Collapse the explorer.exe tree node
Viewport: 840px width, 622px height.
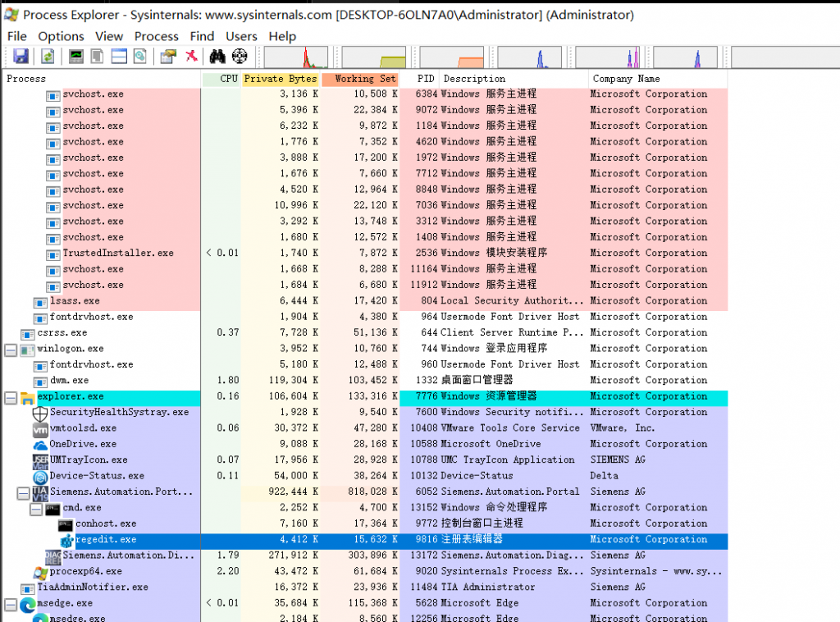(x=10, y=397)
